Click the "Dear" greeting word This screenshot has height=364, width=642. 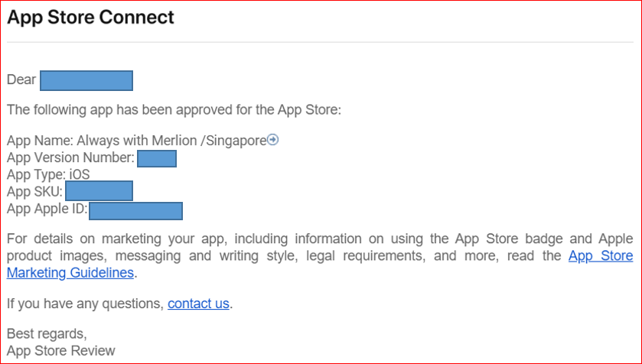[x=21, y=80]
